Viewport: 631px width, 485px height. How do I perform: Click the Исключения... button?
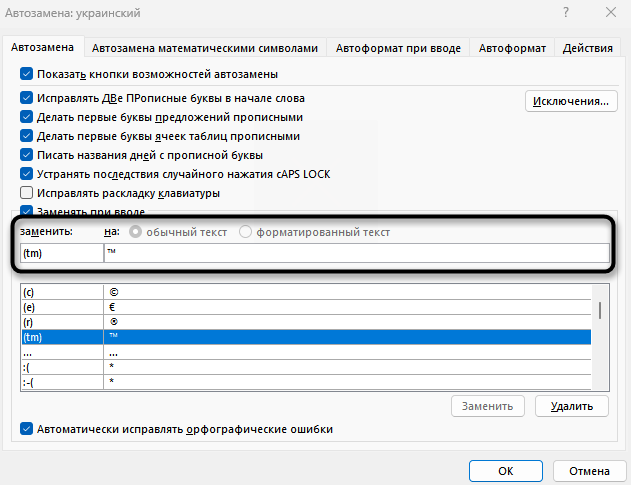[571, 101]
